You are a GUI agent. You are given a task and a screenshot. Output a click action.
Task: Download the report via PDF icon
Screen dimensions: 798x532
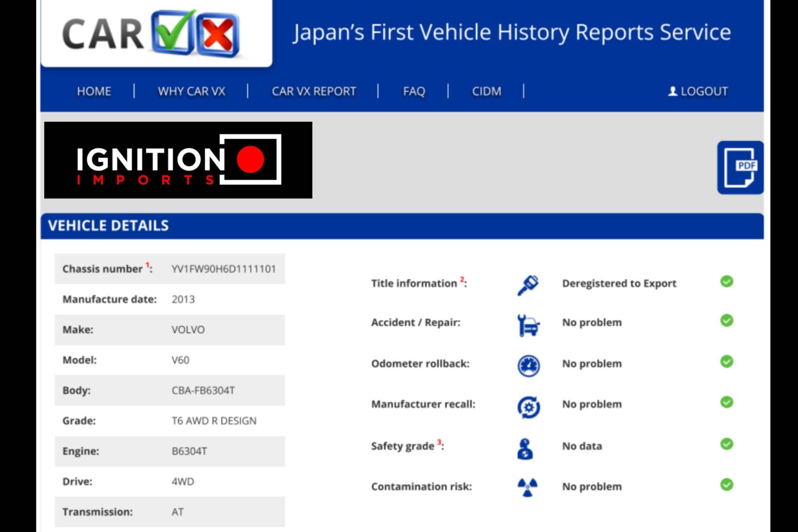tap(740, 167)
